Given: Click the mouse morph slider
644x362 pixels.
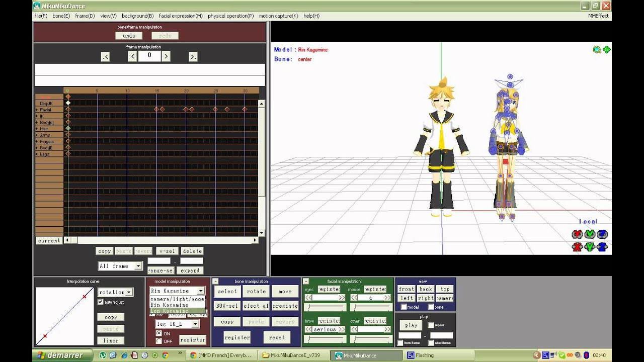Looking at the screenshot, I should coord(371,307).
